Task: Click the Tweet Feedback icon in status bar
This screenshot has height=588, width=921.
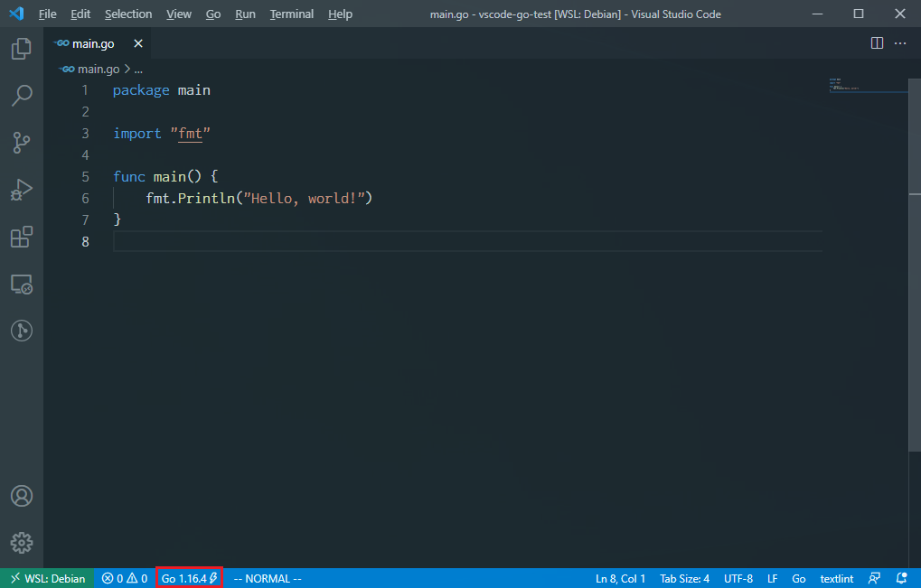Action: coord(874,578)
